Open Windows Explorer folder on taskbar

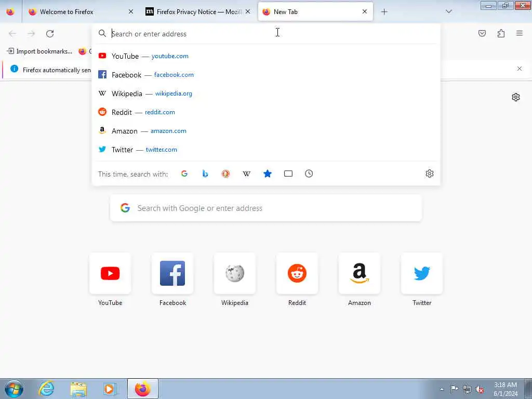78,389
